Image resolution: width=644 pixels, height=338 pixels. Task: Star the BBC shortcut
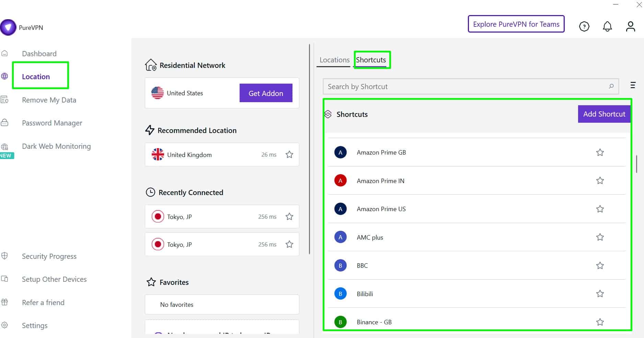(x=600, y=265)
